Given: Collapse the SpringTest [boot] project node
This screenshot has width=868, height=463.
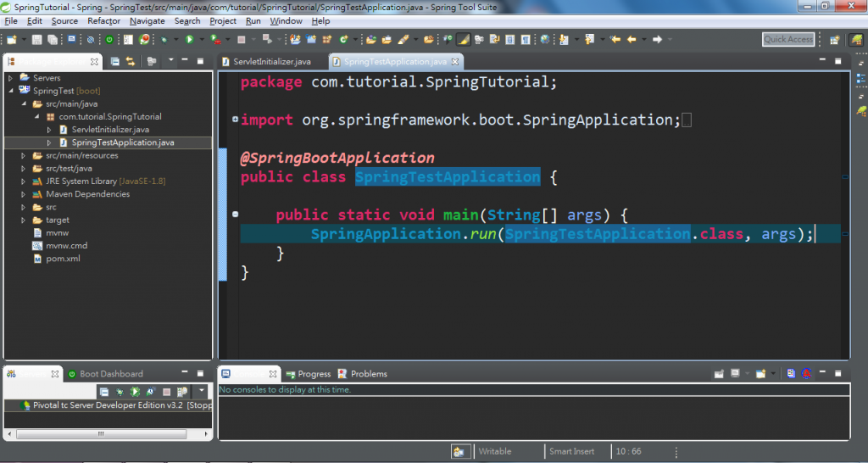Looking at the screenshot, I should [10, 91].
